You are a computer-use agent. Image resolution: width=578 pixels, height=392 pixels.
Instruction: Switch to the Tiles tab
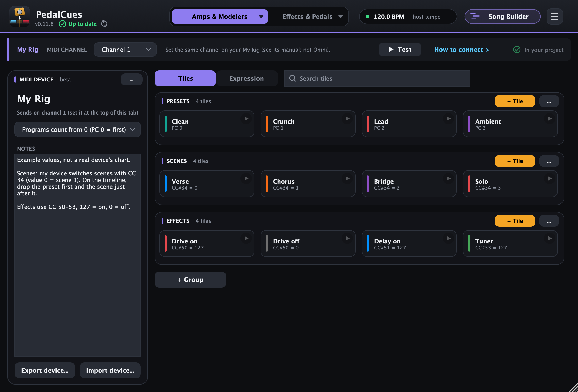(x=185, y=78)
